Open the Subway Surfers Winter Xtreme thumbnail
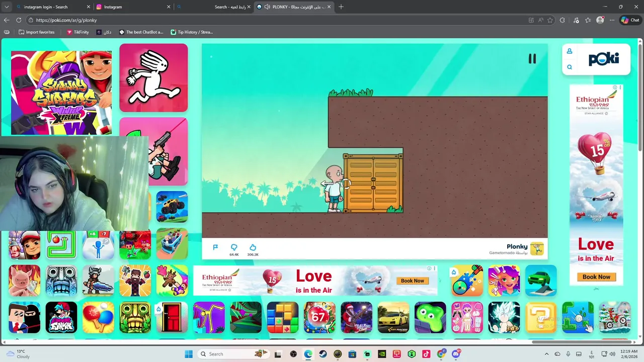Viewport: 644px width, 362px height. 61,93
